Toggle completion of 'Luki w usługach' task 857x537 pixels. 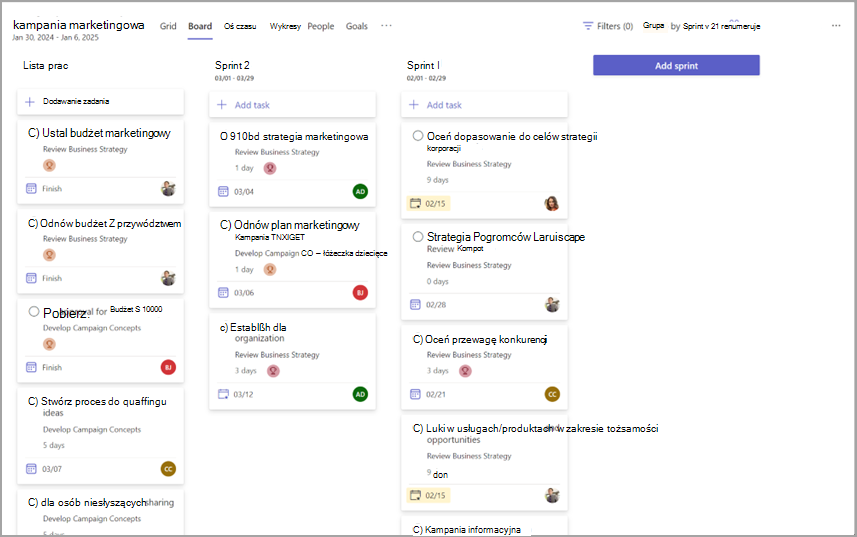click(x=418, y=429)
